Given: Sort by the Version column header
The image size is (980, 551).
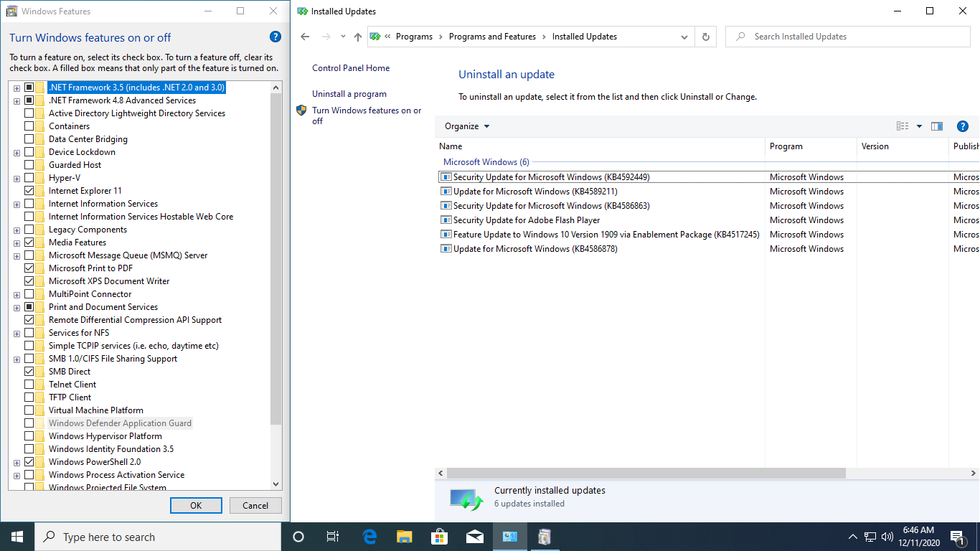Looking at the screenshot, I should pos(903,146).
